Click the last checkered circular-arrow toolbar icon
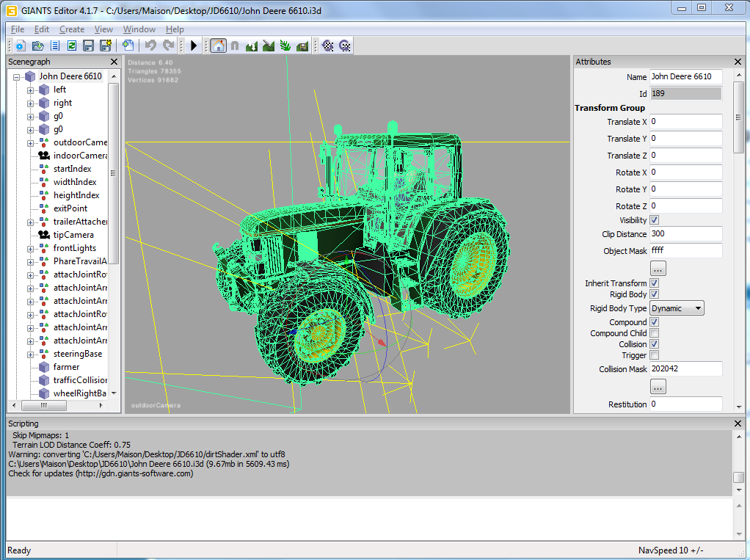Image resolution: width=750 pixels, height=560 pixels. 345,46
